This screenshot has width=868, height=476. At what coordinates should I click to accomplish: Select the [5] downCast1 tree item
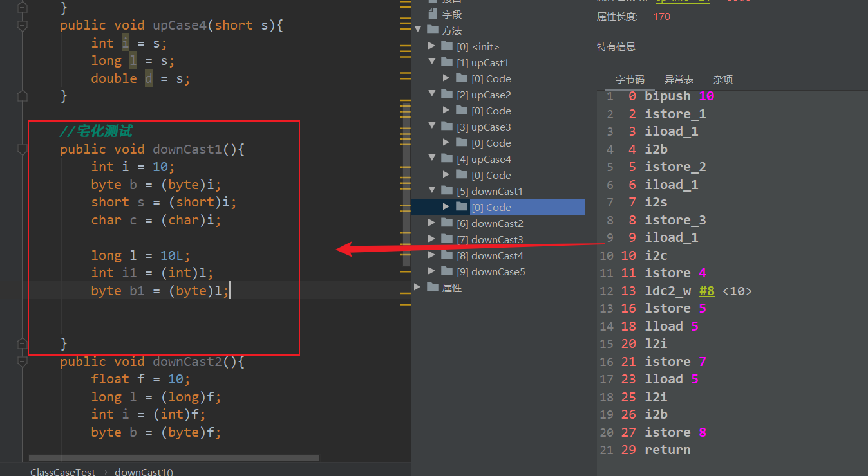point(489,191)
